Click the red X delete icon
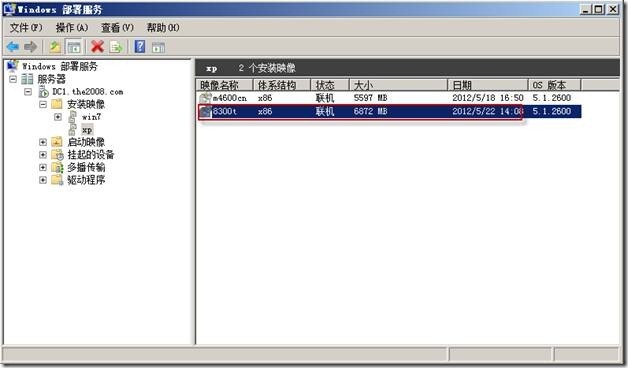The height and width of the screenshot is (368, 628). point(97,47)
